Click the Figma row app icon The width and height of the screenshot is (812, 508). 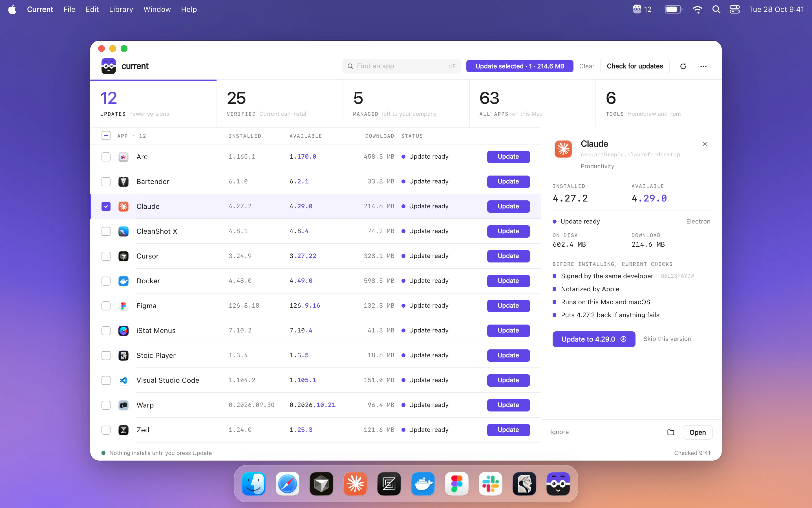[123, 306]
